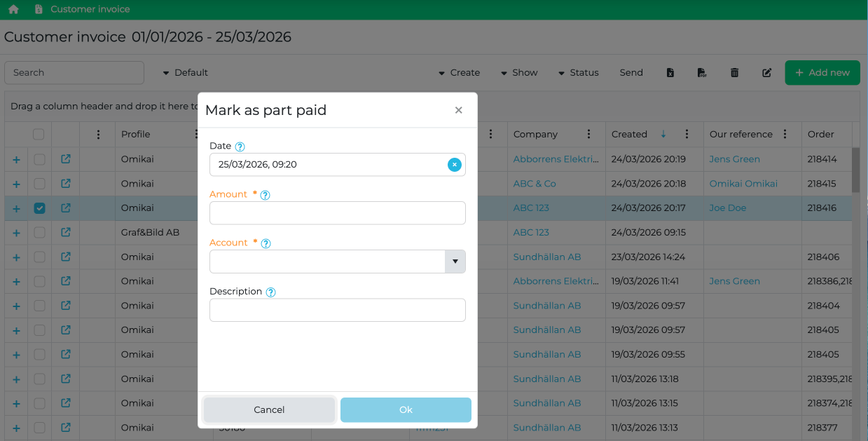868x441 pixels.
Task: Uncheck the selected ABC 123 row checkbox
Action: point(39,208)
